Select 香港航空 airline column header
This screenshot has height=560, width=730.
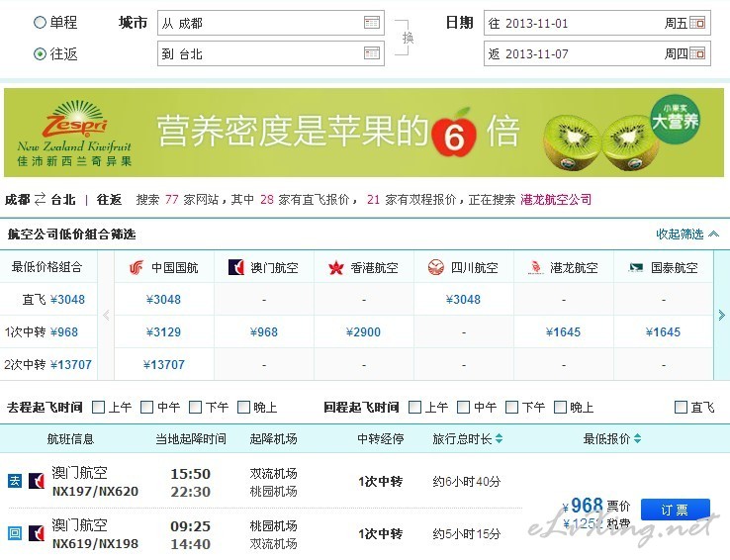[x=364, y=268]
